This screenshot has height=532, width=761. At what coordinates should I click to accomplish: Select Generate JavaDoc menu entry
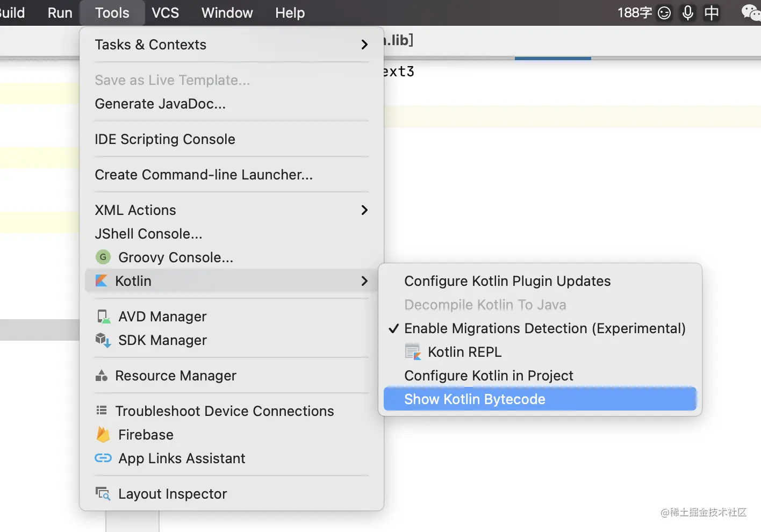[x=160, y=104]
